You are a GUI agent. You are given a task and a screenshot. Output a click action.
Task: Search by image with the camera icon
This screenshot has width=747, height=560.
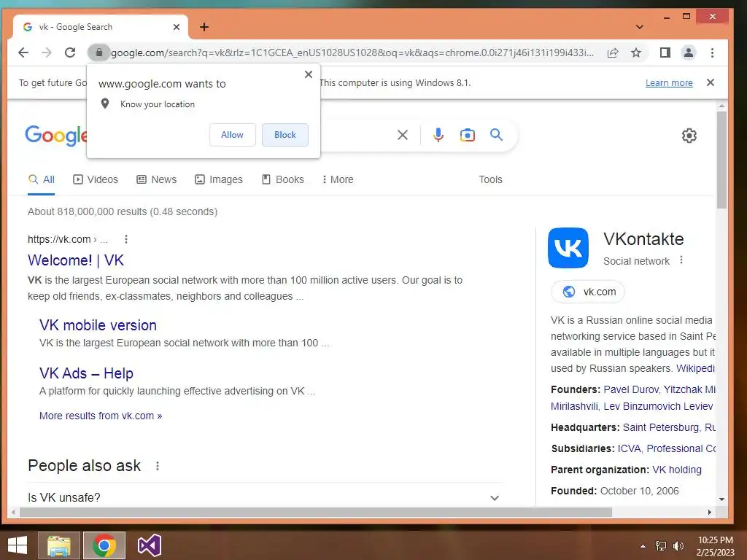click(x=468, y=135)
